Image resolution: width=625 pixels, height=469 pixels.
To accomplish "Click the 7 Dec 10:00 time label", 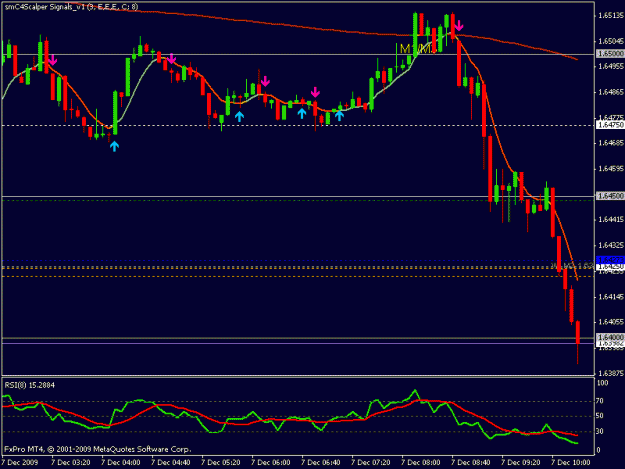I will 571,462.
